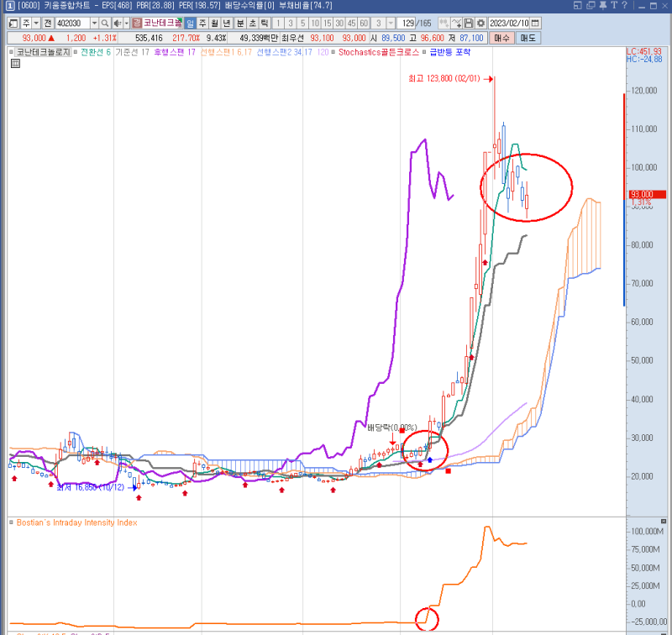Image resolution: width=672 pixels, height=635 pixels.
Task: Click the 최우선 best quote label
Action: coord(293,38)
